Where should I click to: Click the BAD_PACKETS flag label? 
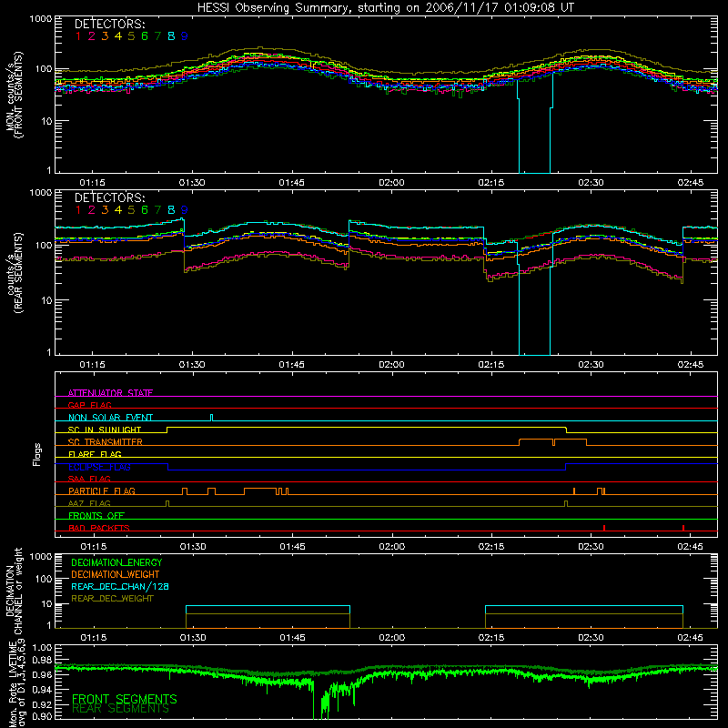click(99, 528)
